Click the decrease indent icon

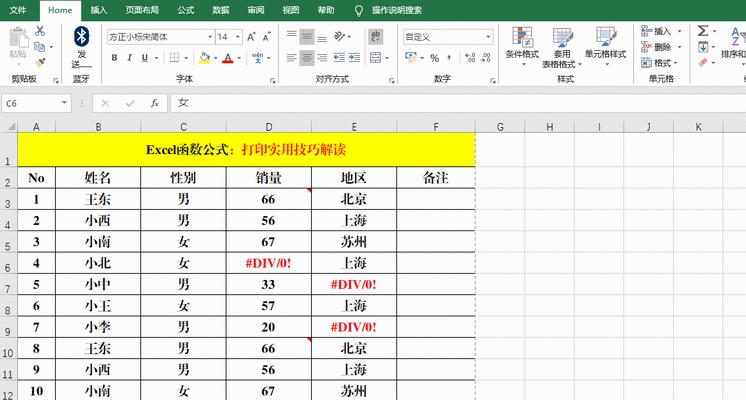tap(339, 58)
